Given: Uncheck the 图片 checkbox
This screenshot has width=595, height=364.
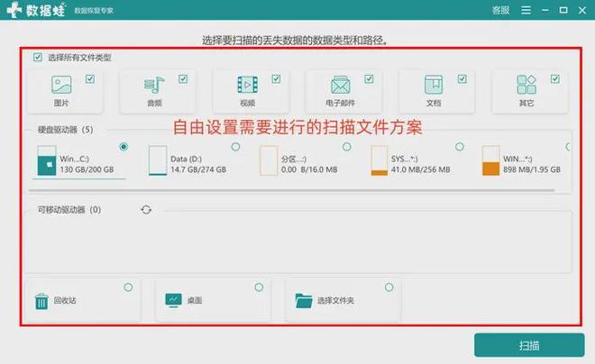Looking at the screenshot, I should click(90, 79).
